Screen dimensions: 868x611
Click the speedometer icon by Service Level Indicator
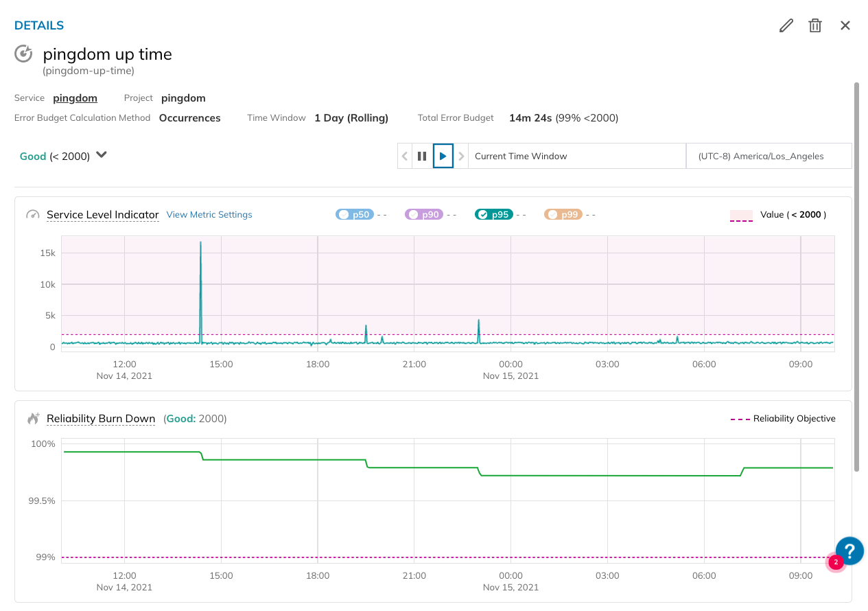pyautogui.click(x=33, y=215)
